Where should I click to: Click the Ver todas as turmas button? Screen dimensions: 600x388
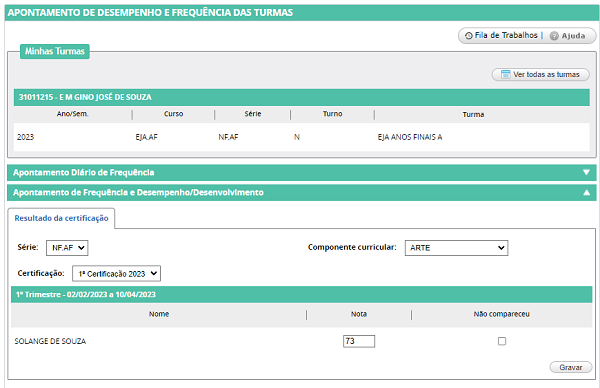pos(540,74)
